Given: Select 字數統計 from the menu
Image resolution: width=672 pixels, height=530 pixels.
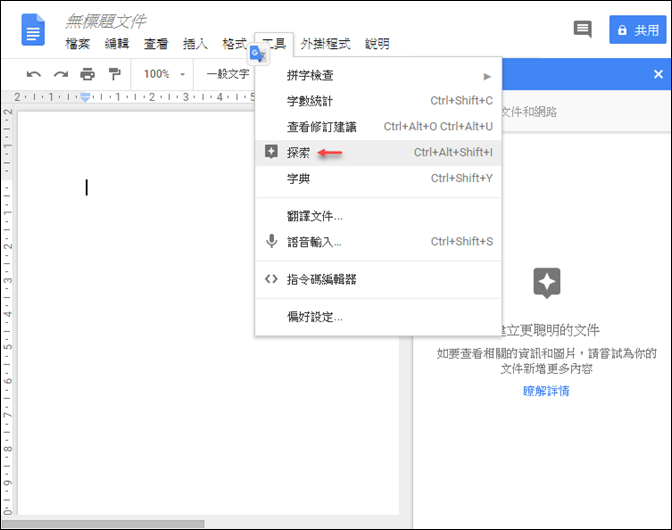Looking at the screenshot, I should [x=378, y=101].
